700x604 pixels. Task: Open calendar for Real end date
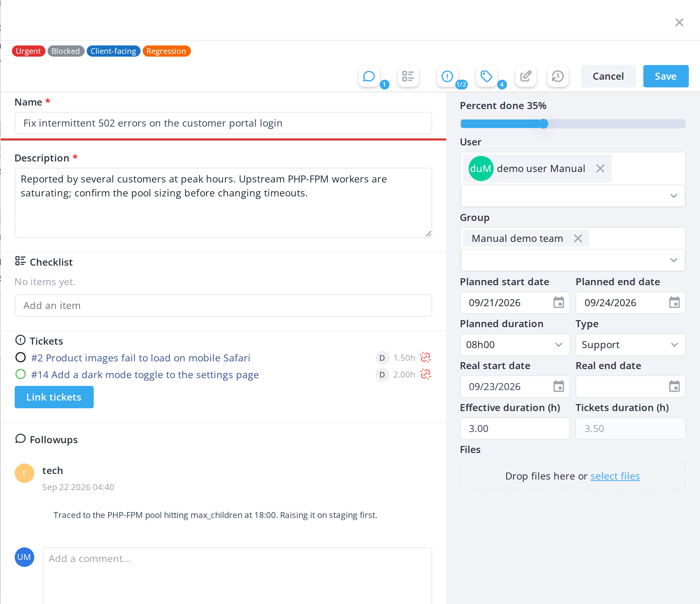tap(674, 386)
